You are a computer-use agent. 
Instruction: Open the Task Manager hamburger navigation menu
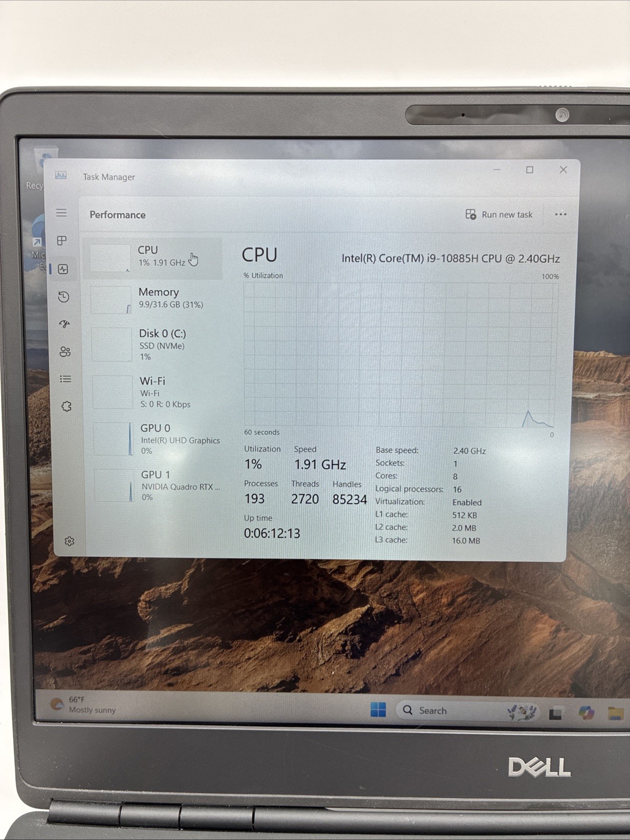coord(61,213)
